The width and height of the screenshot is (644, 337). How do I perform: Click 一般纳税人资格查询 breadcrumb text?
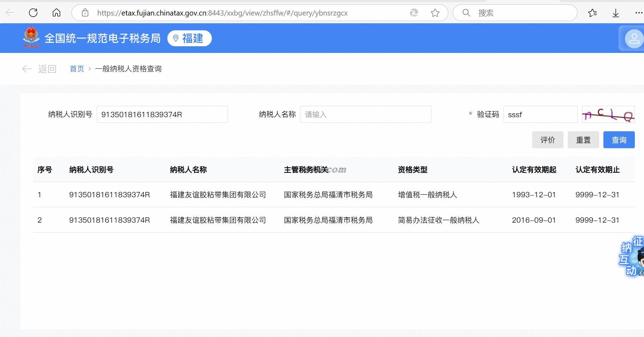(x=128, y=69)
